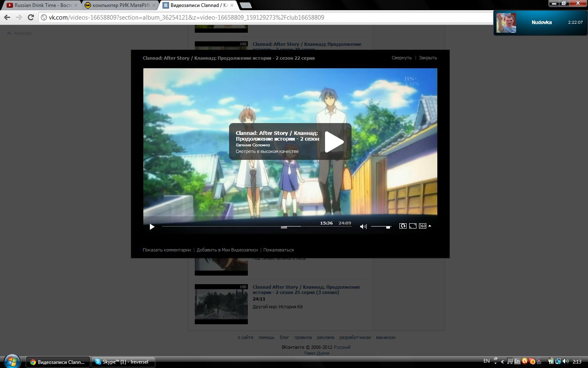Open the реклама footer link
588x368 pixels.
pos(325,337)
